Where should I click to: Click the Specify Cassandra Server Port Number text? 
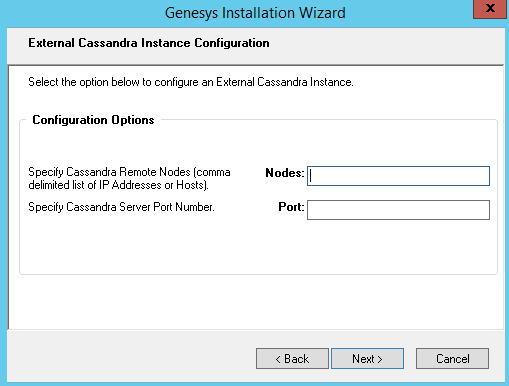[x=121, y=207]
